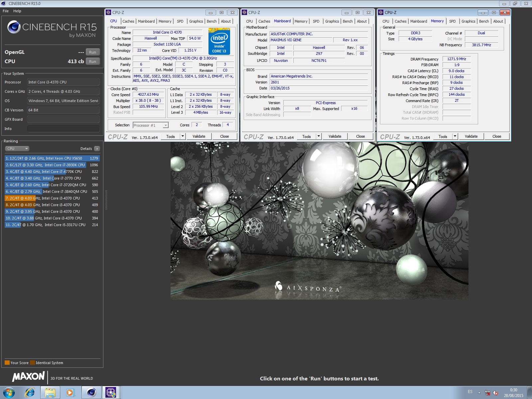532x399 pixels.
Task: Click the Intel Core i3 logo
Action: click(219, 42)
